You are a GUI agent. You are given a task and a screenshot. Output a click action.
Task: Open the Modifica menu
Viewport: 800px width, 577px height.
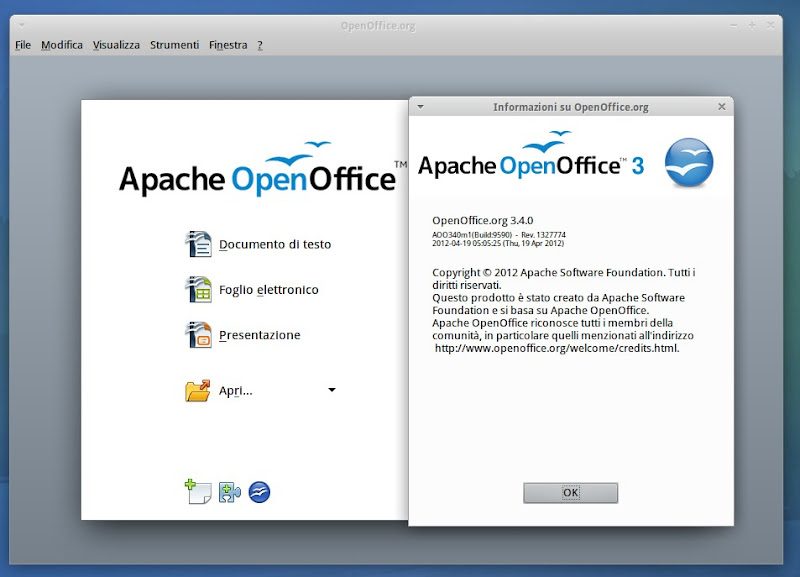62,45
